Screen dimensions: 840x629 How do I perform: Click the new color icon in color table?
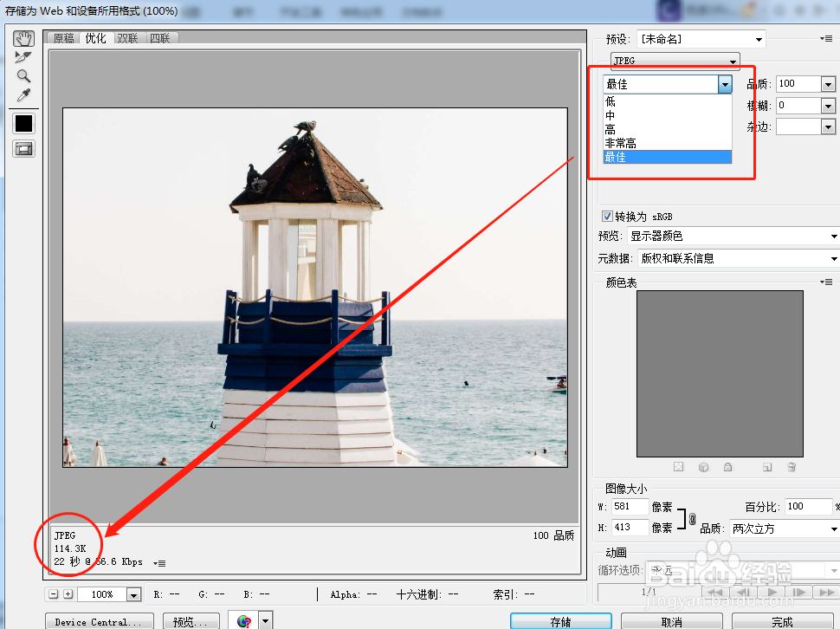[x=767, y=467]
